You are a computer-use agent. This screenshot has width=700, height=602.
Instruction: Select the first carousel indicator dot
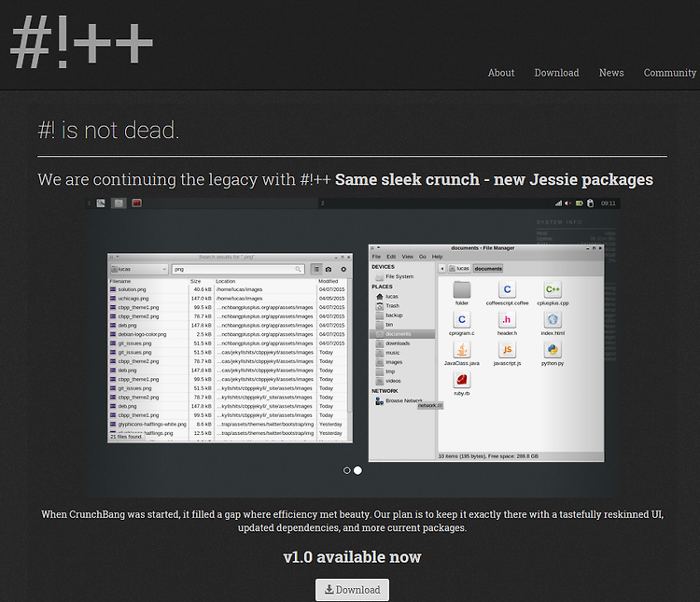(347, 470)
